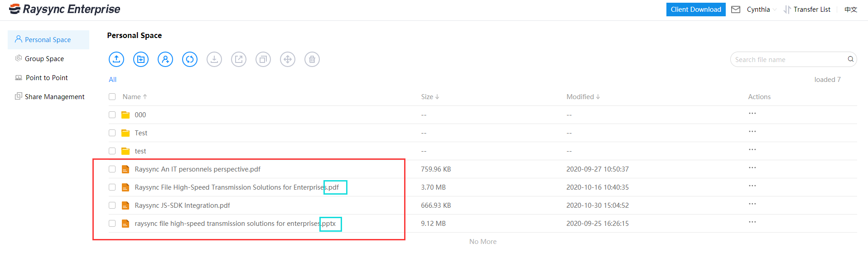Click file icon of Raysync An IT personnels perspective.pdf
The image size is (868, 277).
pos(125,169)
